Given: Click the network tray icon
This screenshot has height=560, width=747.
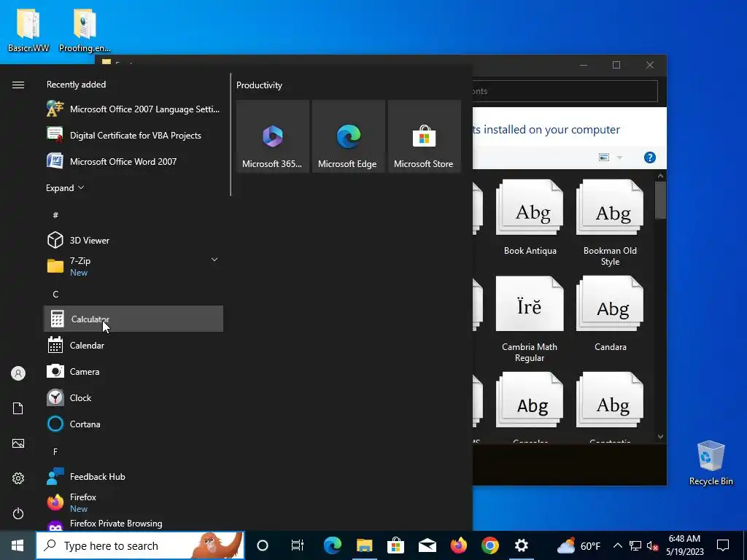Looking at the screenshot, I should point(635,545).
